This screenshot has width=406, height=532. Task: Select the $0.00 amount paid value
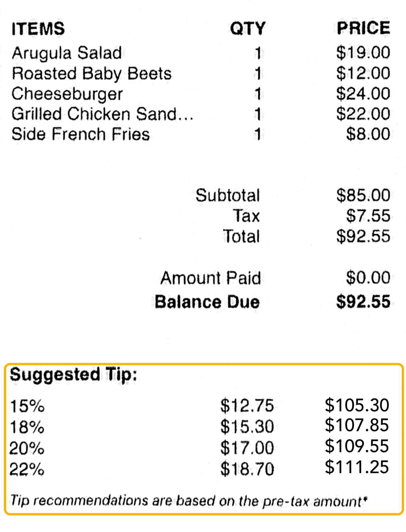pos(368,278)
